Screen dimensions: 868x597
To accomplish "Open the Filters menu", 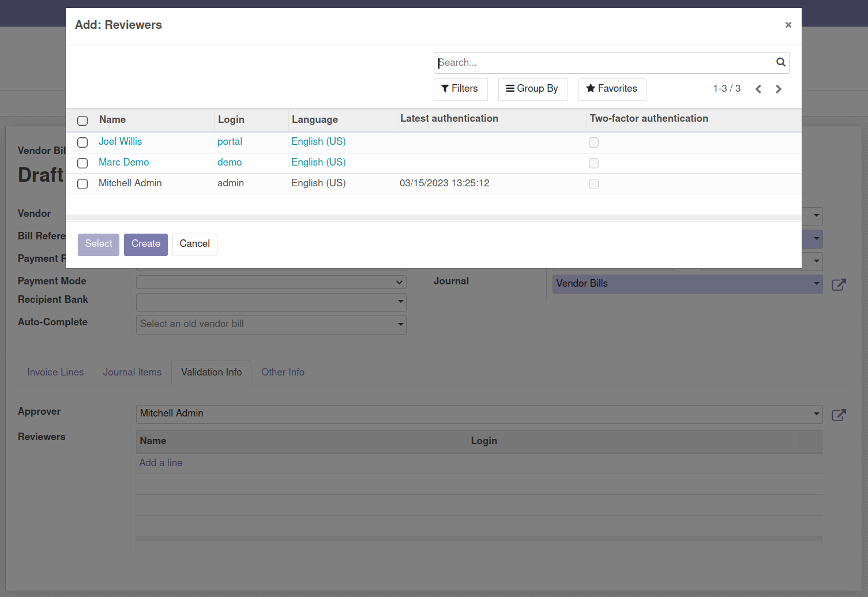I will 460,89.
